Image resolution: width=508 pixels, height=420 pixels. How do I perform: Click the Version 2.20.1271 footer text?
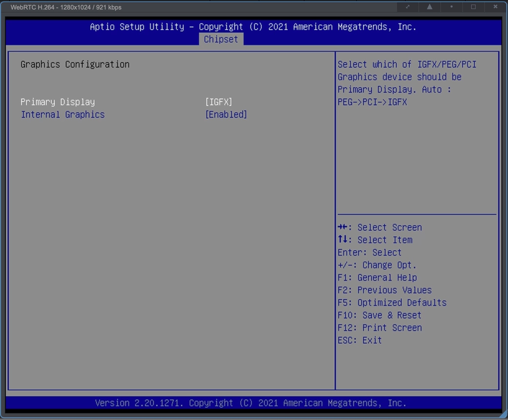(251, 403)
